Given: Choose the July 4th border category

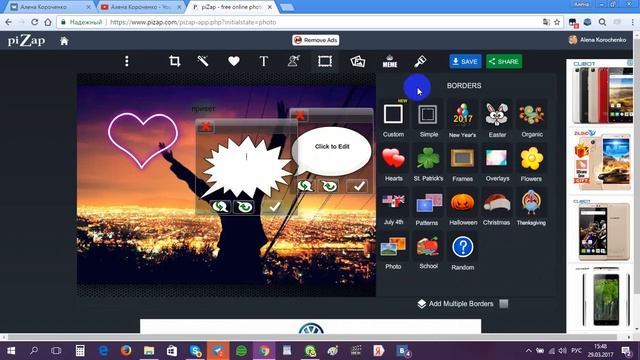Looking at the screenshot, I should click(x=393, y=207).
